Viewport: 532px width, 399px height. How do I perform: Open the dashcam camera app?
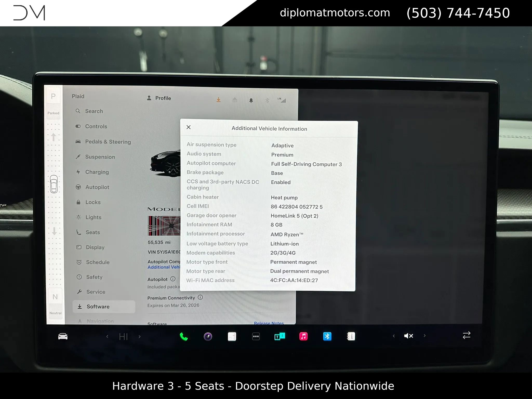coord(208,337)
